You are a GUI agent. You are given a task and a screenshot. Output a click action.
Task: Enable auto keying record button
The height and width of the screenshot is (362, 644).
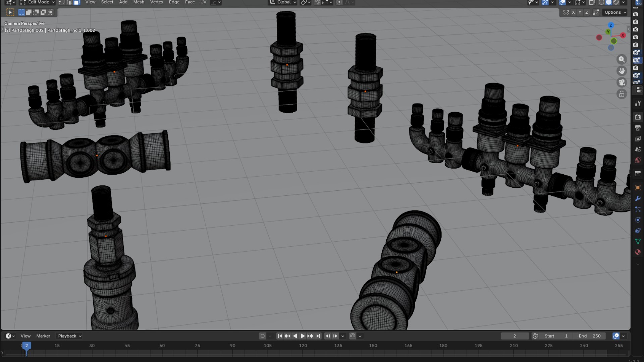point(263,336)
